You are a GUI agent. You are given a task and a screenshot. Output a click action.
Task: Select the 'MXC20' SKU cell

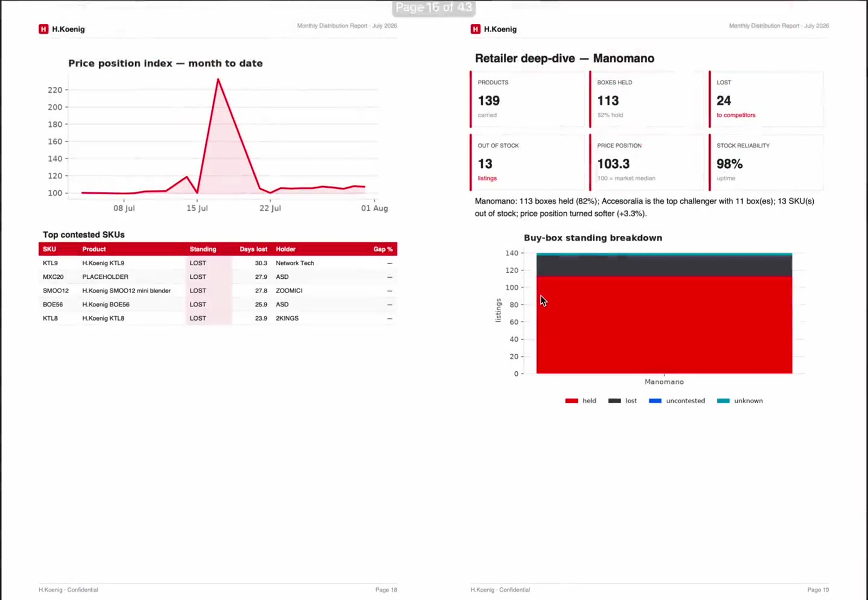(53, 277)
